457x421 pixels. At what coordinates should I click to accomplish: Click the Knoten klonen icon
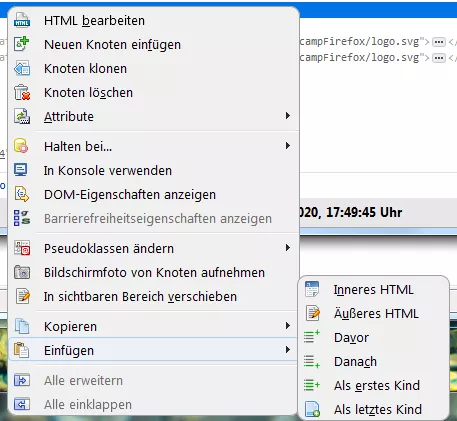(x=22, y=68)
